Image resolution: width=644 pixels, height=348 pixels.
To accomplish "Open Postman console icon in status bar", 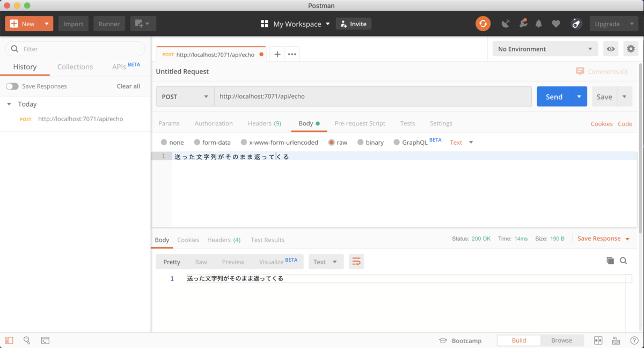I will (45, 340).
